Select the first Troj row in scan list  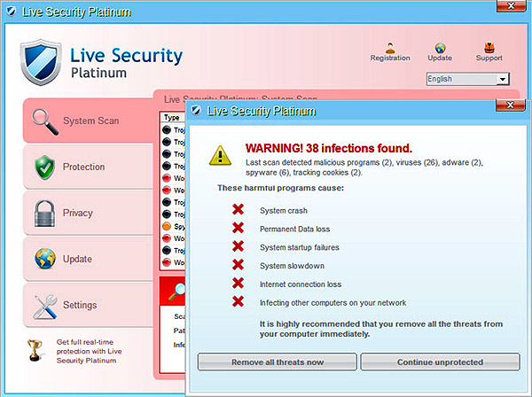(x=173, y=130)
